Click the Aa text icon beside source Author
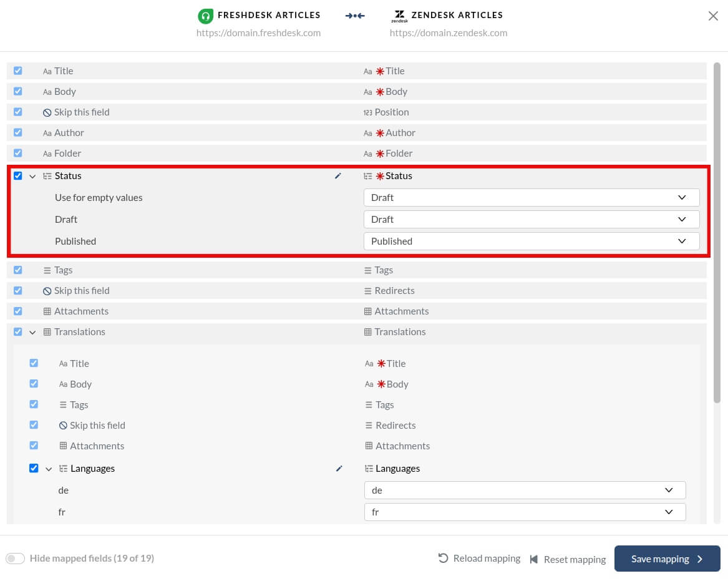This screenshot has height=581, width=728. [x=47, y=134]
